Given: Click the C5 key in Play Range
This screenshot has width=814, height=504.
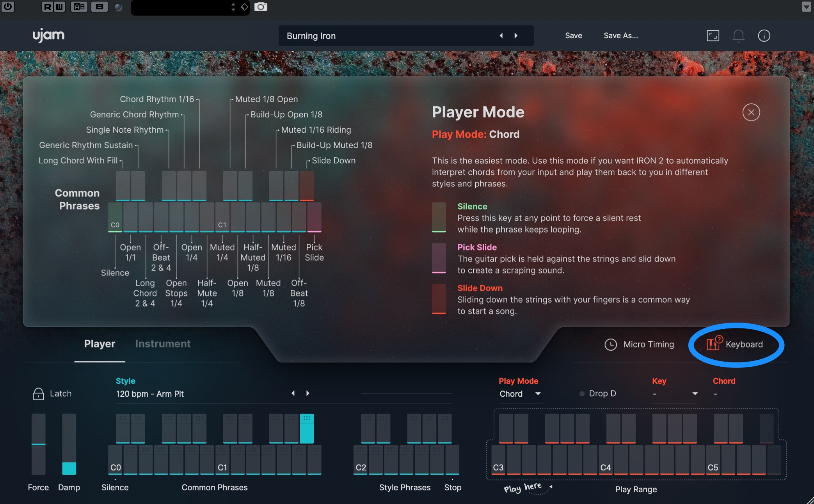Looking at the screenshot, I should tap(713, 460).
